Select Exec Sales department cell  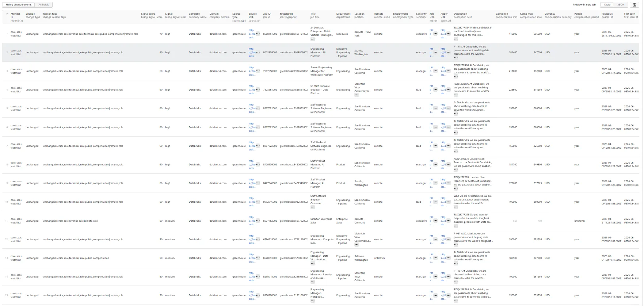342,34
